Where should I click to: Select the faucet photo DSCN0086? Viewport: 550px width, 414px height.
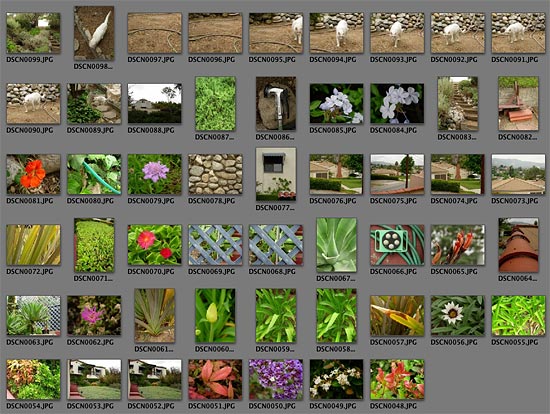pos(276,104)
